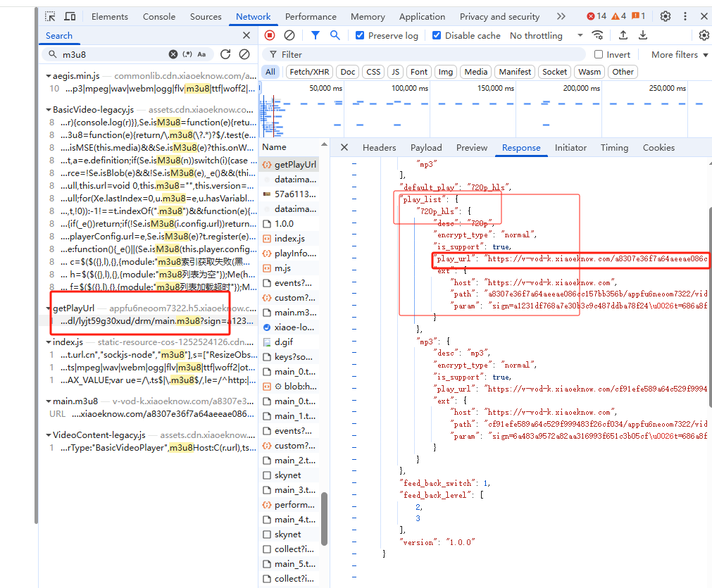Click the errors count badge 14
This screenshot has height=588, width=712.
click(597, 16)
